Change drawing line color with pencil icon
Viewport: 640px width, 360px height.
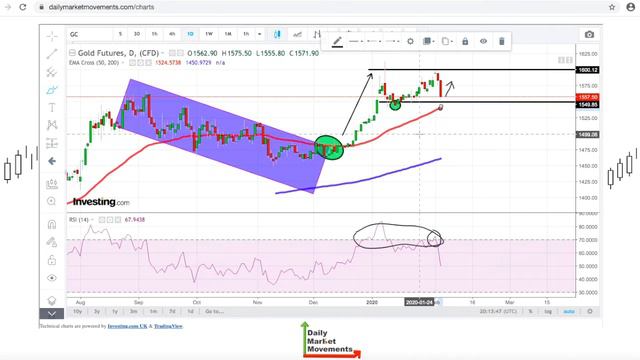[337, 41]
